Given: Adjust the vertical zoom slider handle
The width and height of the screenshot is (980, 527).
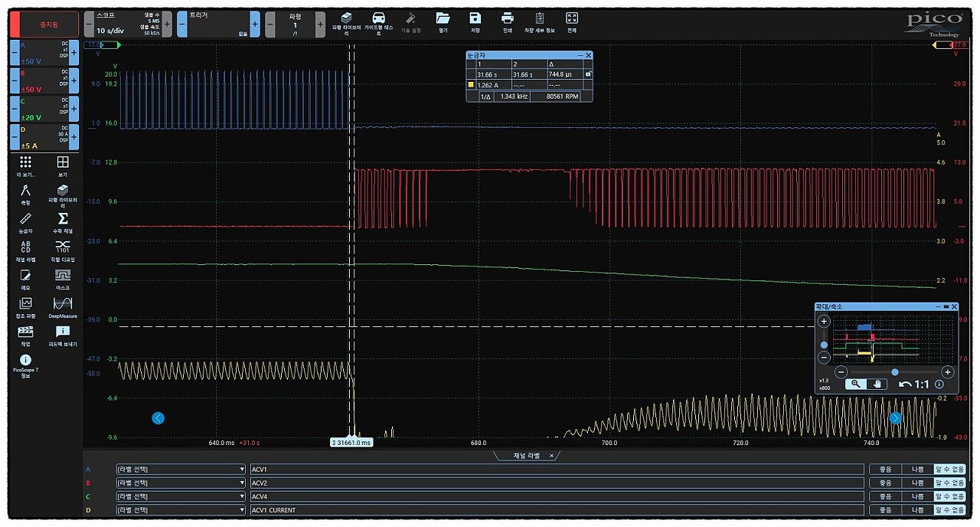Looking at the screenshot, I should click(824, 345).
